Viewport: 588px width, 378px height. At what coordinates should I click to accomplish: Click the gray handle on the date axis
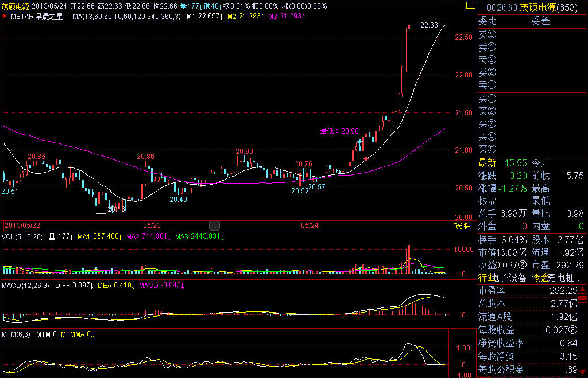(x=214, y=225)
